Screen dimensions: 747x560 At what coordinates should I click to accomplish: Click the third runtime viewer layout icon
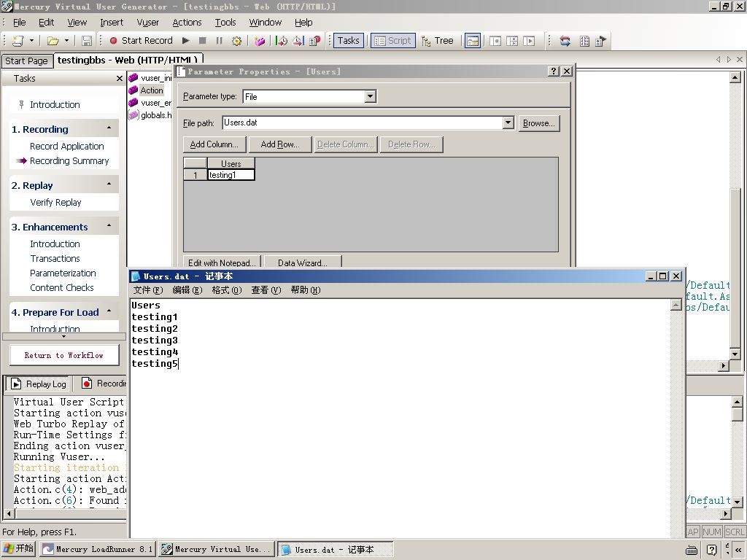click(x=529, y=41)
